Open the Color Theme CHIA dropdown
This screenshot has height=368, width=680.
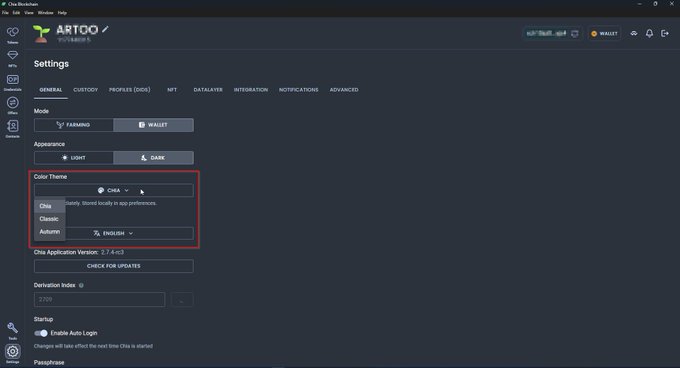(114, 190)
